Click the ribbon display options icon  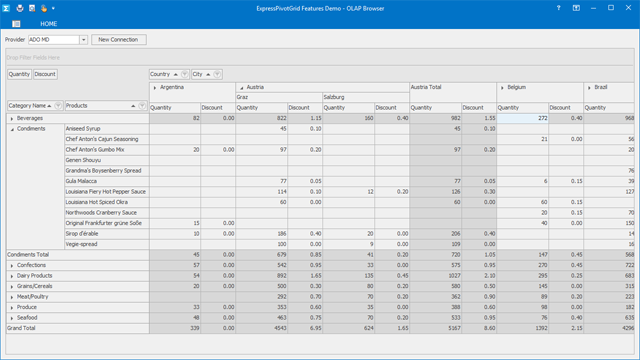pos(576,8)
